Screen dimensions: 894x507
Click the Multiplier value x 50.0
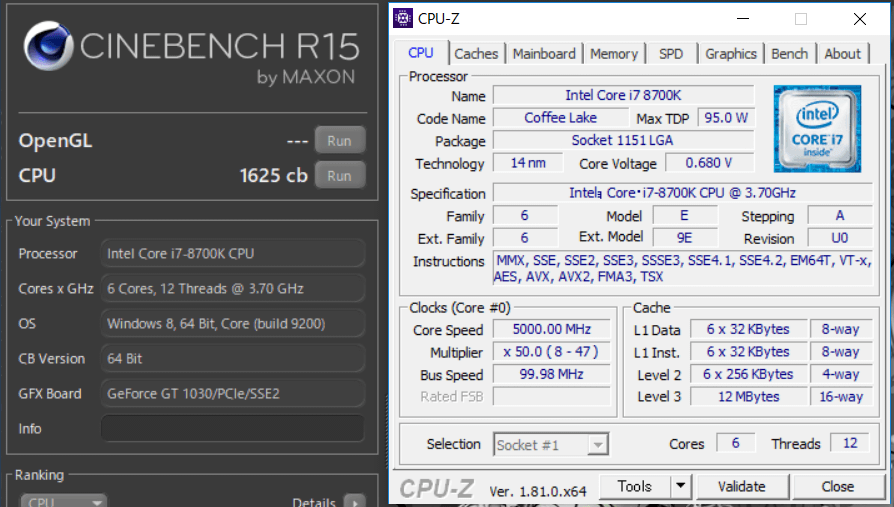click(x=551, y=351)
